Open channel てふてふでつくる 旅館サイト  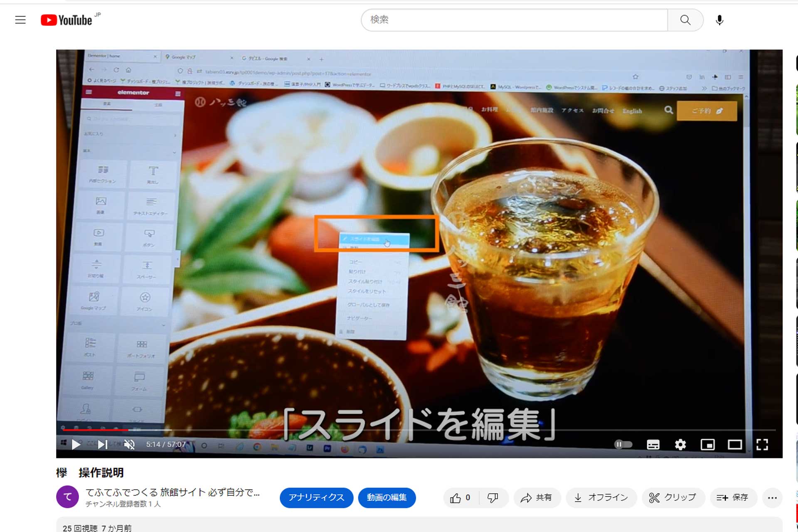pyautogui.click(x=172, y=493)
